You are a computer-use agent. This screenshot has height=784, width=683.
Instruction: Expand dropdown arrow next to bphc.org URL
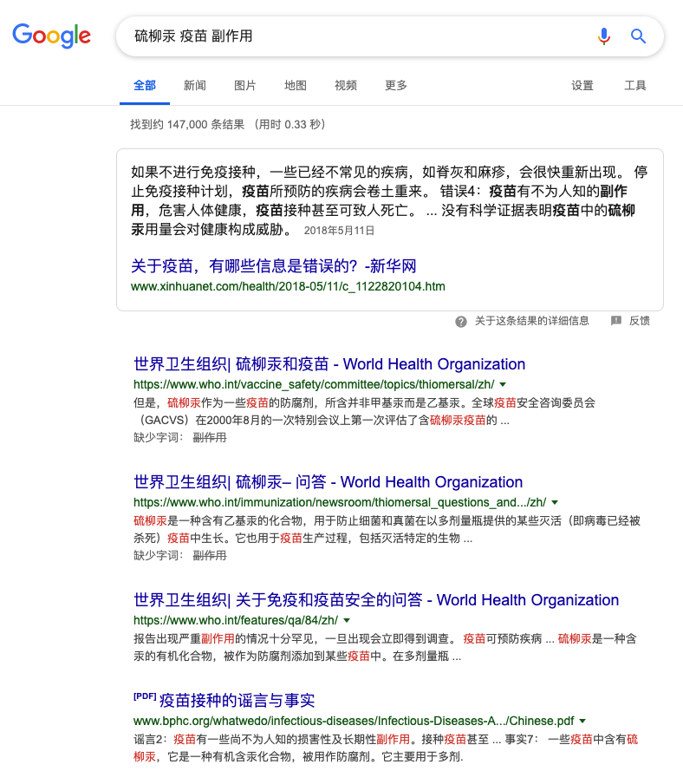(582, 721)
